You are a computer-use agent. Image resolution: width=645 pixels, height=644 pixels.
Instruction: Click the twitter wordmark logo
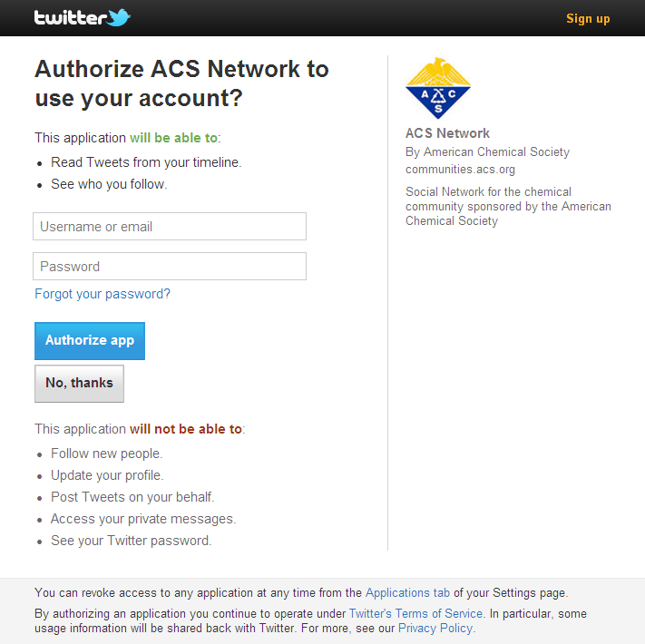click(x=70, y=17)
